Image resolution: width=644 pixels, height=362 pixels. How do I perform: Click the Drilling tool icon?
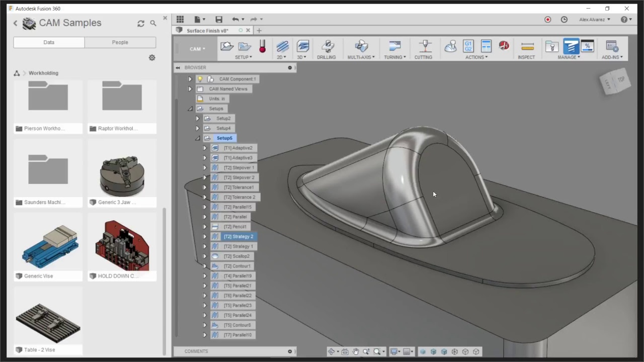pos(327,47)
